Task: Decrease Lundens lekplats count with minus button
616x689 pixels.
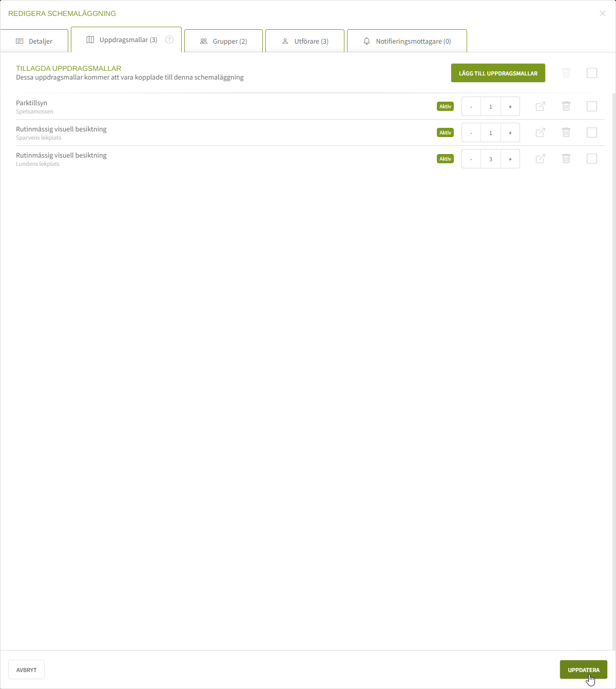Action: (x=471, y=159)
